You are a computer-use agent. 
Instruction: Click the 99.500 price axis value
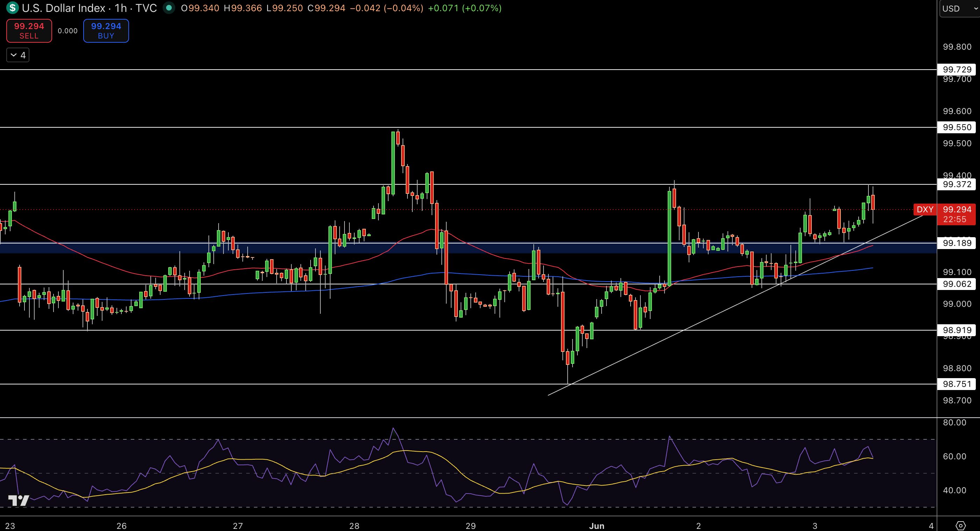click(x=957, y=143)
